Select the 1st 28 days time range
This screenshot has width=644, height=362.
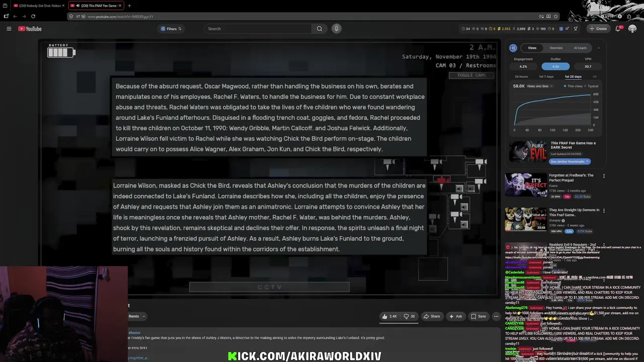tap(573, 76)
